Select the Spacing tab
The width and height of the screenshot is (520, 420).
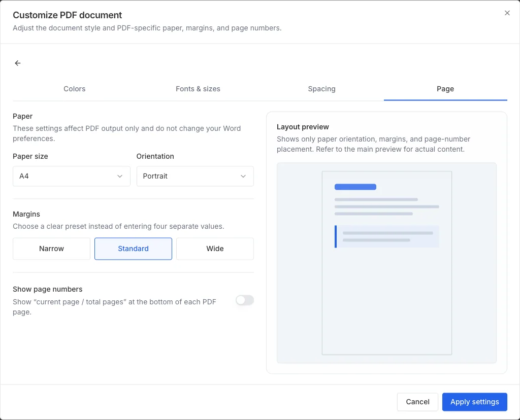(321, 89)
